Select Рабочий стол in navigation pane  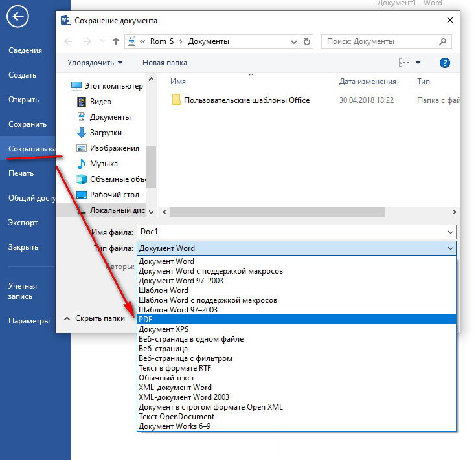coord(114,195)
